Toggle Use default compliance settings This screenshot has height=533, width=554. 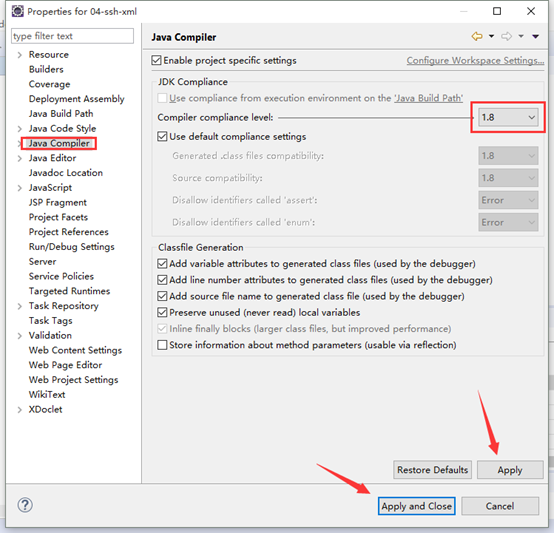[162, 136]
